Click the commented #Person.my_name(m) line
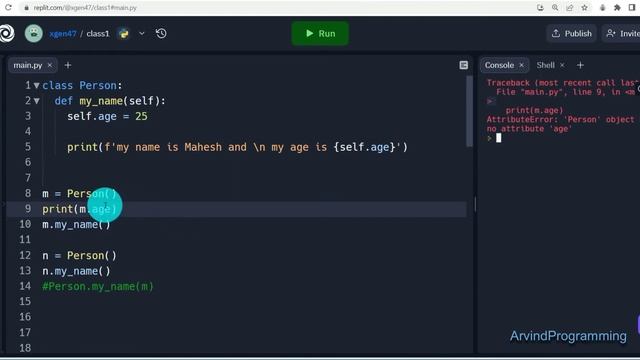The image size is (640, 360). tap(98, 287)
